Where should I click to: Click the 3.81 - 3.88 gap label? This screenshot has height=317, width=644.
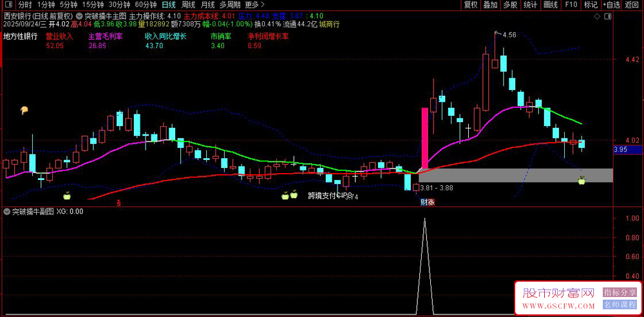pos(437,187)
